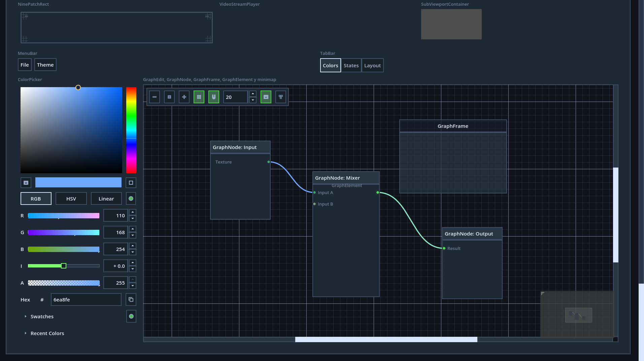Click the intensity field showing + 0.0
Viewport: 644px width, 361px height.
115,266
